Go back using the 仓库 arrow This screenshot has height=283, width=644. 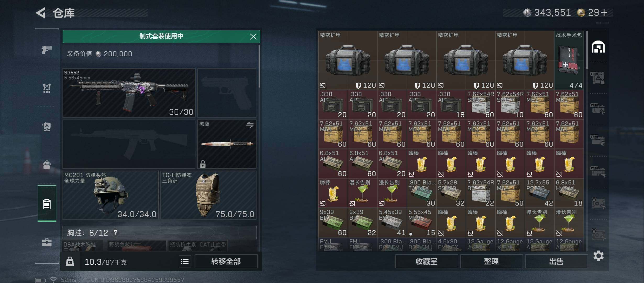pos(41,13)
